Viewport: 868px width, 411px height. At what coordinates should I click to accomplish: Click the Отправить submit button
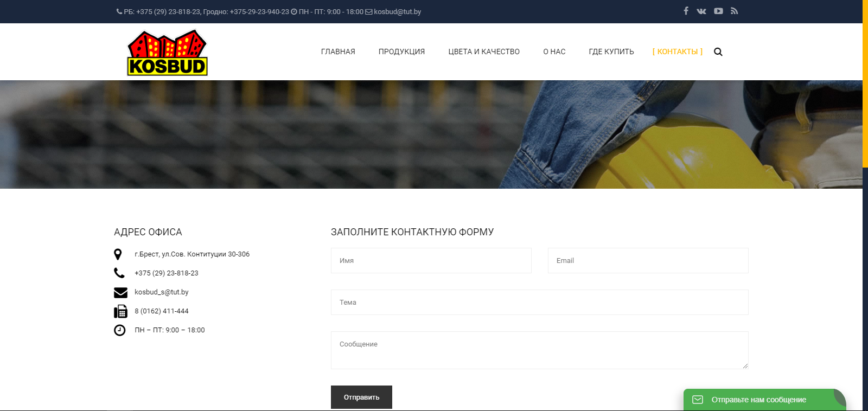(361, 397)
